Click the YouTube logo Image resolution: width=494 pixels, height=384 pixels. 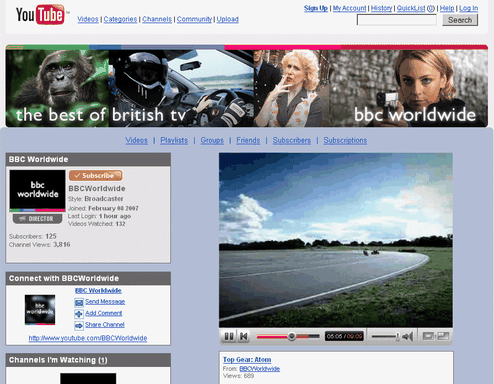[40, 15]
